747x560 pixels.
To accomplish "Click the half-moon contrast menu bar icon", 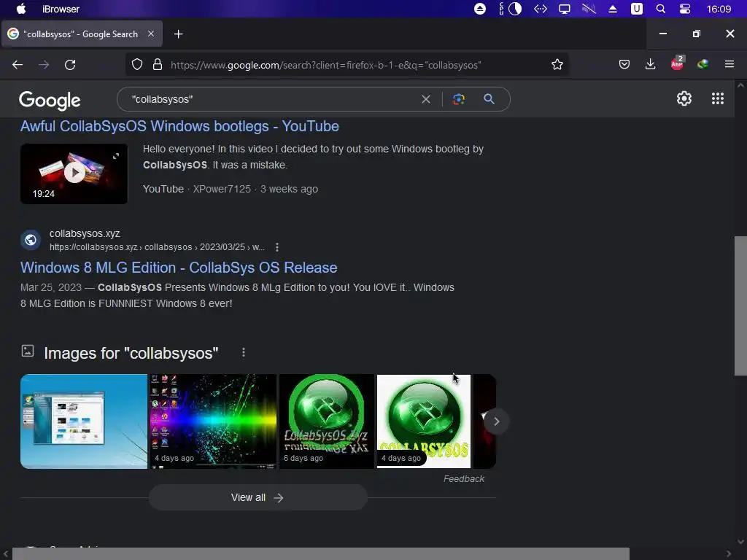I will [515, 9].
